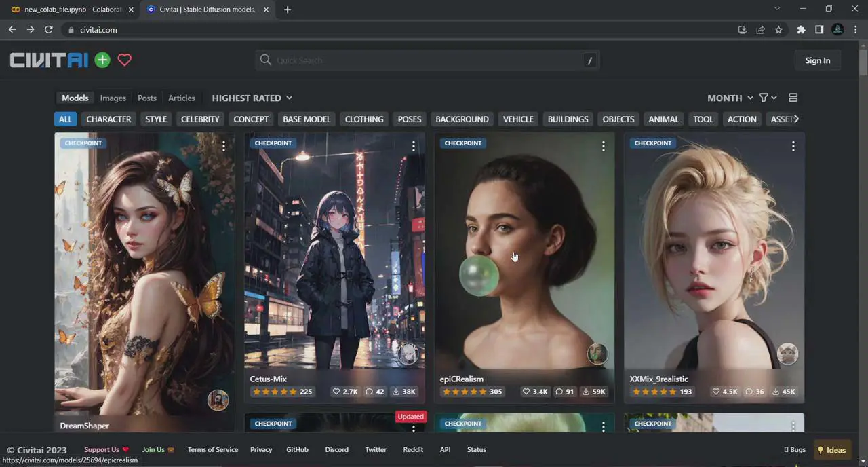The width and height of the screenshot is (868, 467).
Task: Toggle the CLOTHING category filter
Action: coord(364,119)
